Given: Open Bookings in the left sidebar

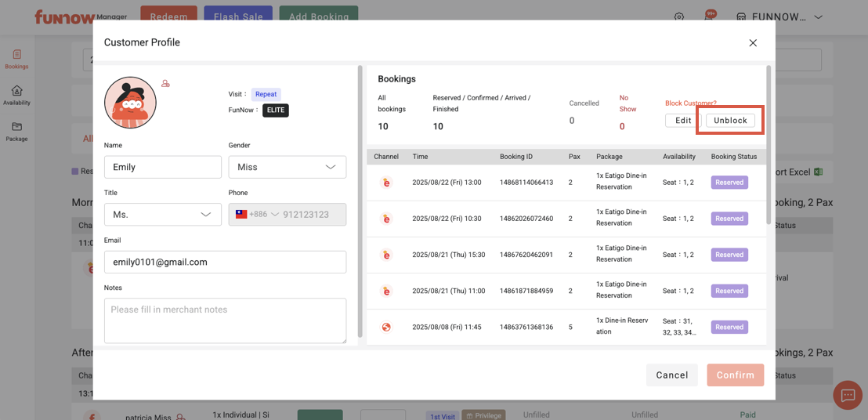Looking at the screenshot, I should click(16, 60).
